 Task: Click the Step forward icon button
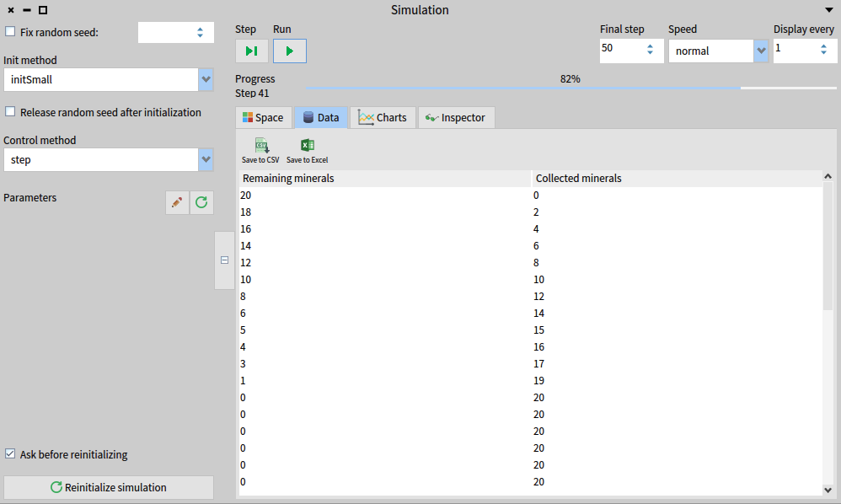(251, 51)
